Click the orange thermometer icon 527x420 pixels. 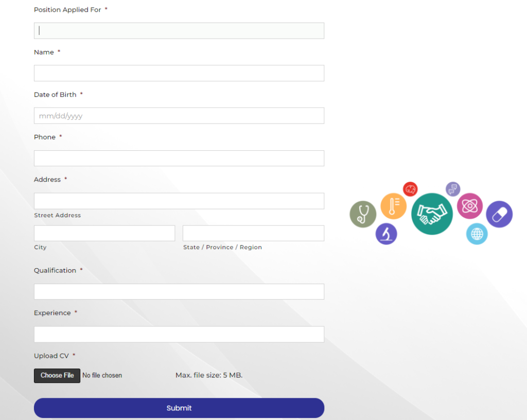pyautogui.click(x=394, y=206)
